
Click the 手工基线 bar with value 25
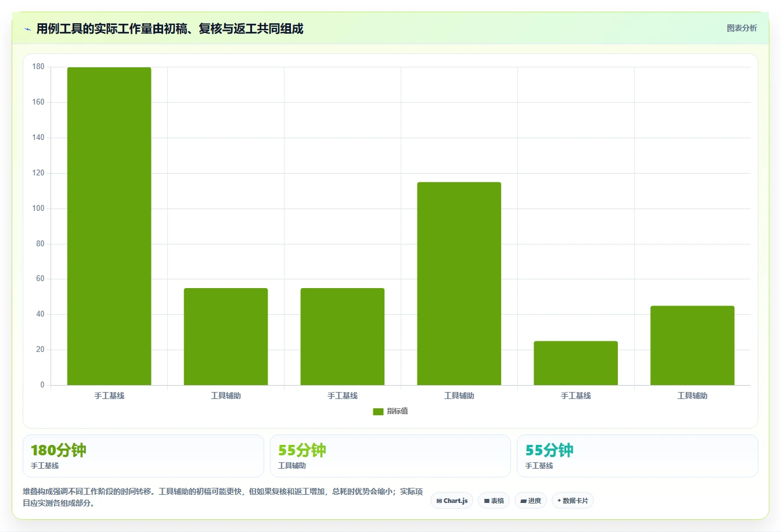click(x=576, y=363)
